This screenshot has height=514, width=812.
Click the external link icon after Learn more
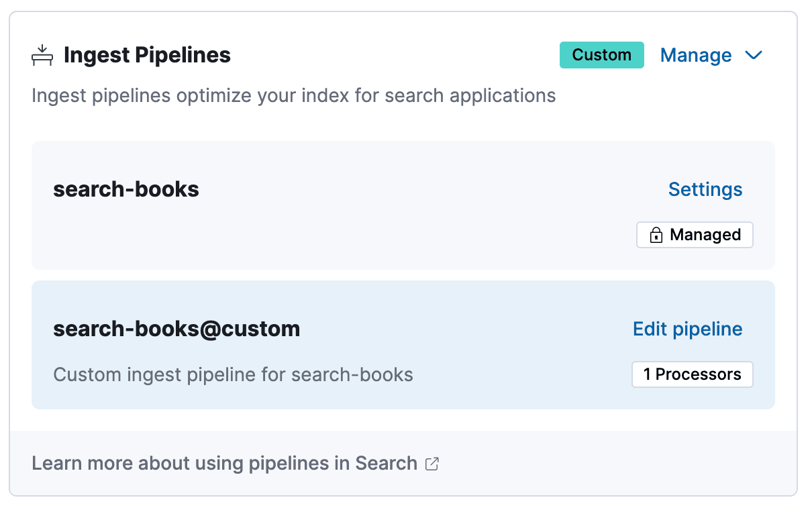(432, 463)
